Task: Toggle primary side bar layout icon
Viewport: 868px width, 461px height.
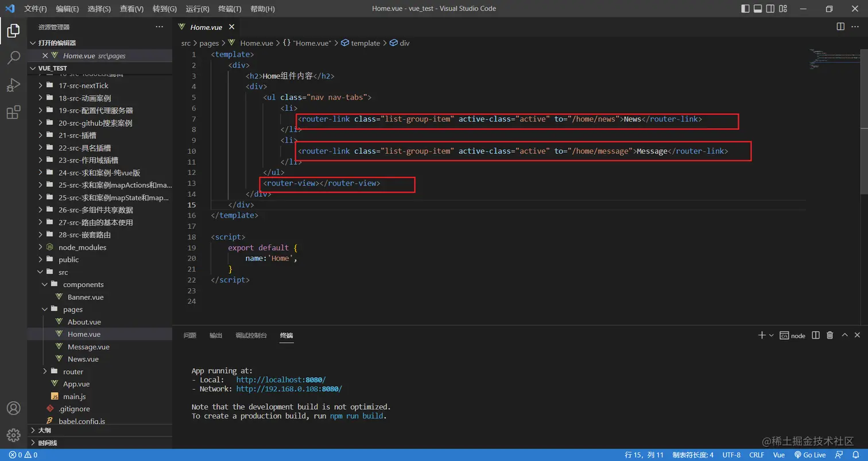Action: [x=745, y=9]
